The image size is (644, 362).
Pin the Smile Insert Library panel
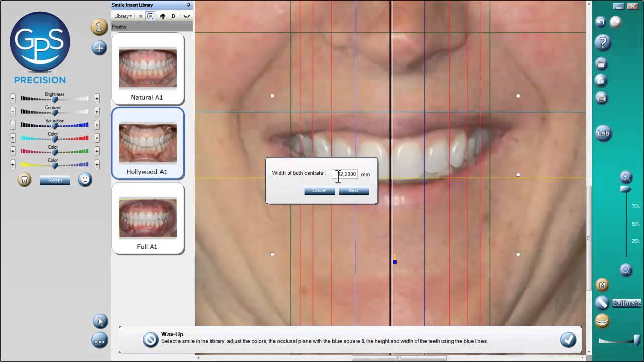pyautogui.click(x=189, y=5)
